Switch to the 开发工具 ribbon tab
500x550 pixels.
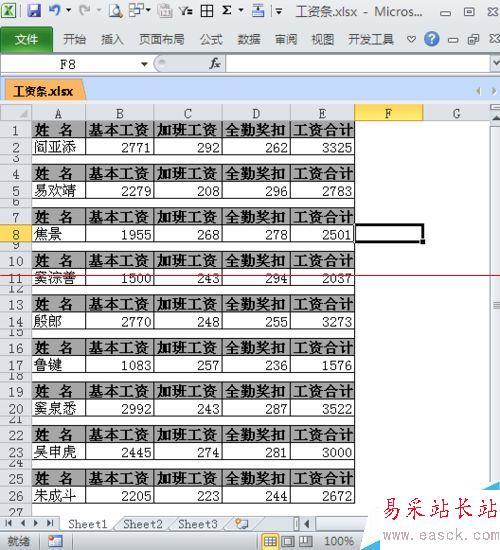(x=371, y=39)
